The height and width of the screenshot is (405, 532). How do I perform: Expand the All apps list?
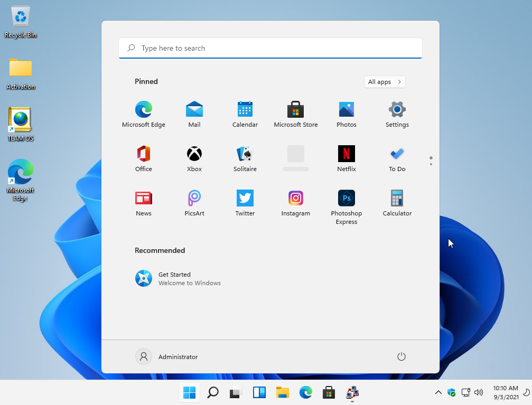(385, 82)
